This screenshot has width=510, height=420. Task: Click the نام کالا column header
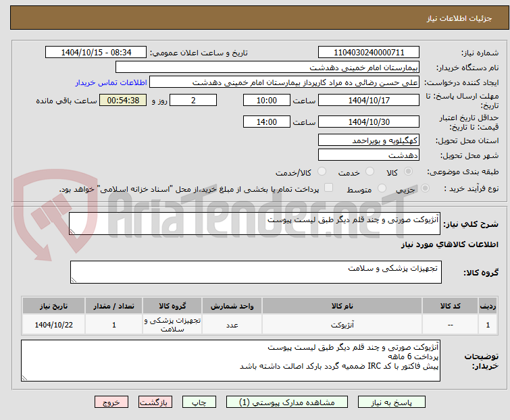[x=342, y=306]
